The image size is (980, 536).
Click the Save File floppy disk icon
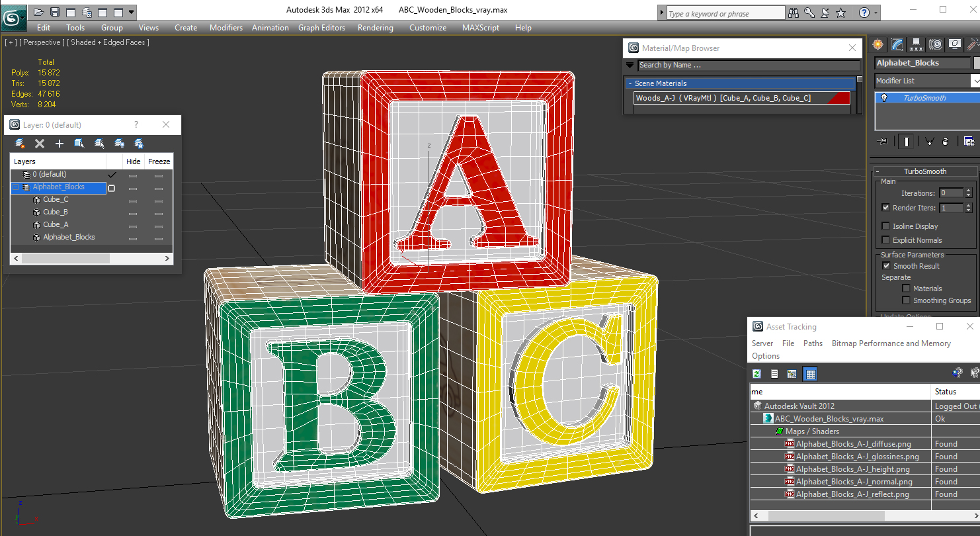pyautogui.click(x=55, y=12)
